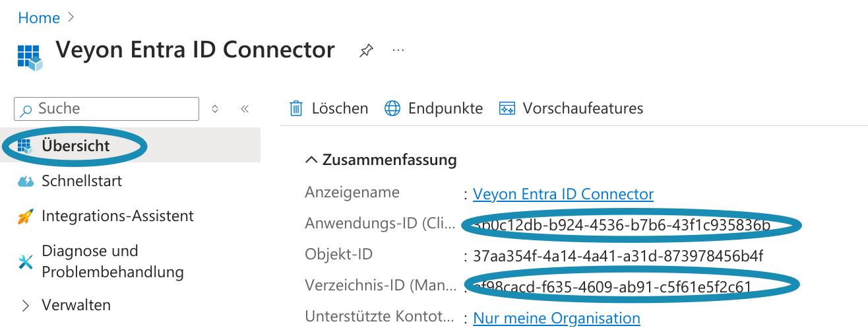Viewport: 868px width, 330px height.
Task: Select Übersicht in the sidebar
Action: [x=75, y=145]
